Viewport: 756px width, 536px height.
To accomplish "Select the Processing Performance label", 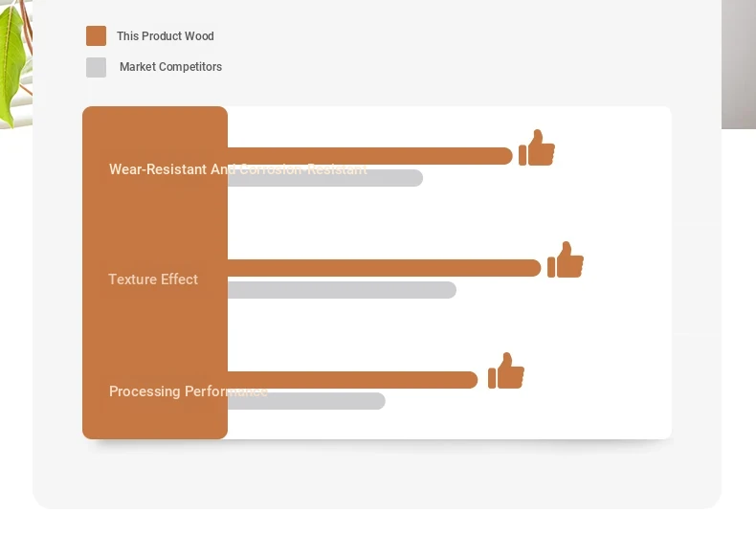I will (x=188, y=391).
